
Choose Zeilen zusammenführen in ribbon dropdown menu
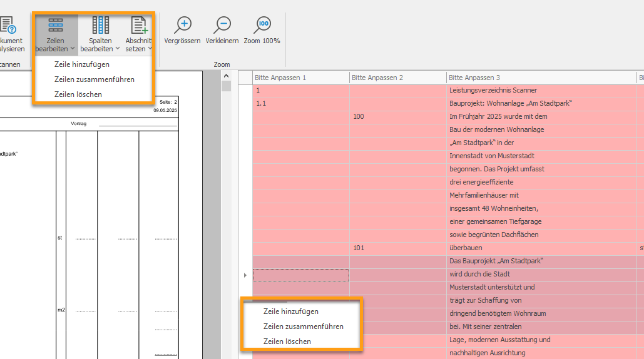point(95,79)
